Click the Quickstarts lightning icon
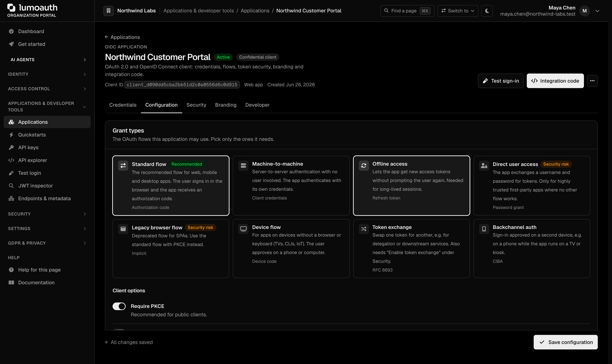The height and width of the screenshot is (364, 612). point(11,135)
